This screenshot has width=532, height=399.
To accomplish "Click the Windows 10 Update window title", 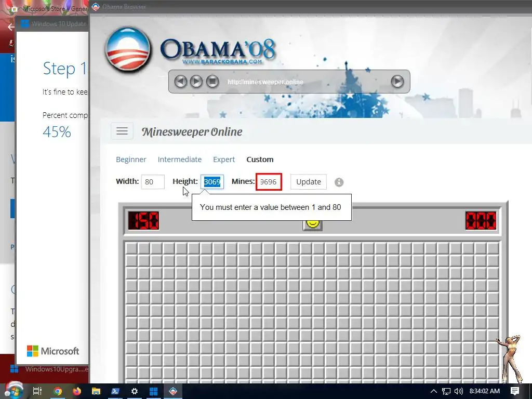I will 59,24.
